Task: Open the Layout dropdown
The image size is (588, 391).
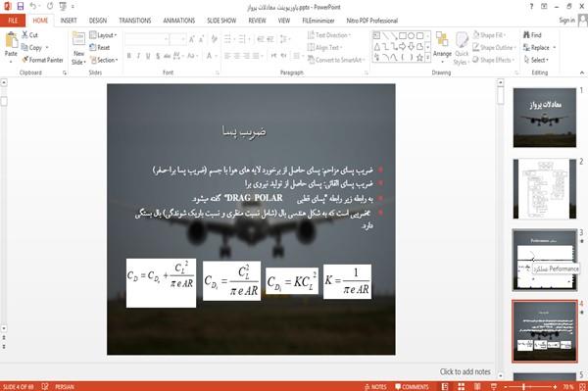Action: pyautogui.click(x=103, y=35)
